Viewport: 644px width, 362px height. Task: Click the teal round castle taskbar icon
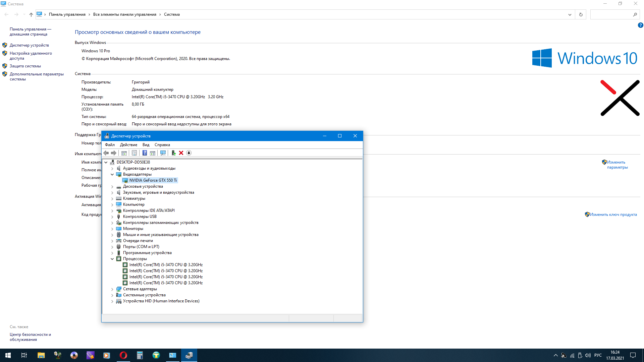(156, 355)
